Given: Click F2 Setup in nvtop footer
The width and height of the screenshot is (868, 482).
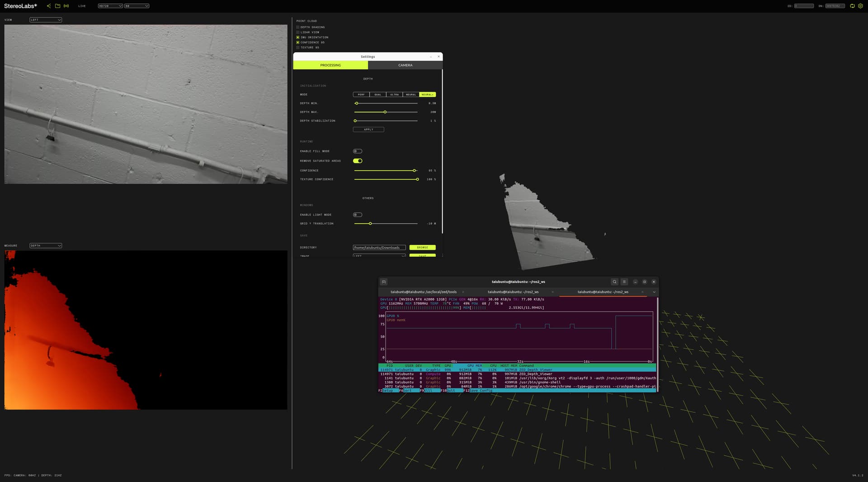Looking at the screenshot, I should 386,391.
